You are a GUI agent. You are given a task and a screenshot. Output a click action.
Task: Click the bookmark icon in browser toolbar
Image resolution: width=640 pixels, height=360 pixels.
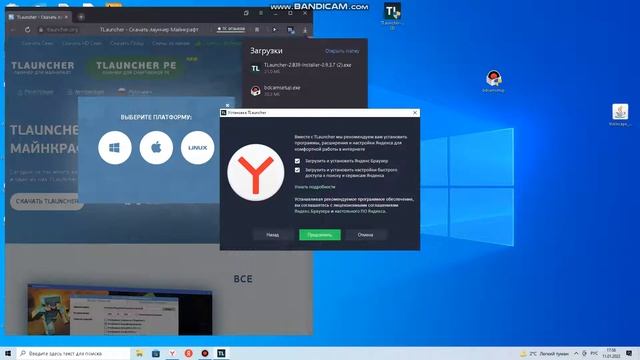[x=257, y=30]
